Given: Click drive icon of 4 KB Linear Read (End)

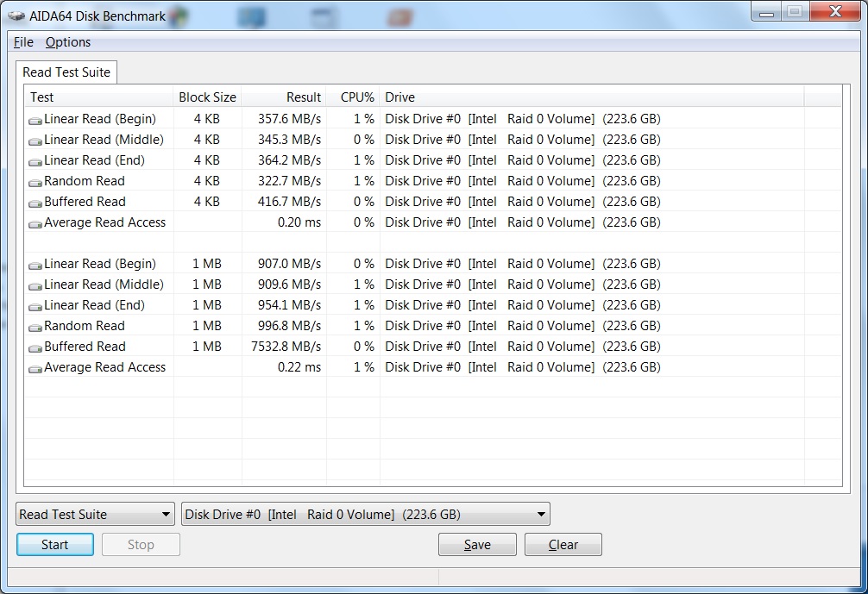Looking at the screenshot, I should click(x=35, y=161).
